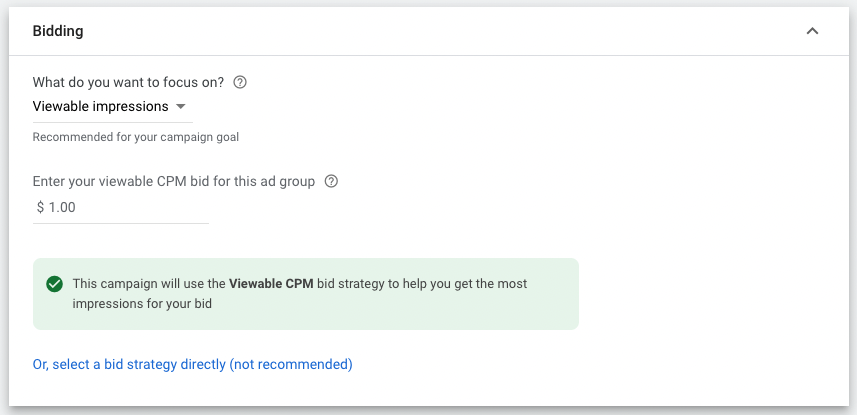
Task: Click the '(not recommended)' part of link
Action: pyautogui.click(x=291, y=365)
